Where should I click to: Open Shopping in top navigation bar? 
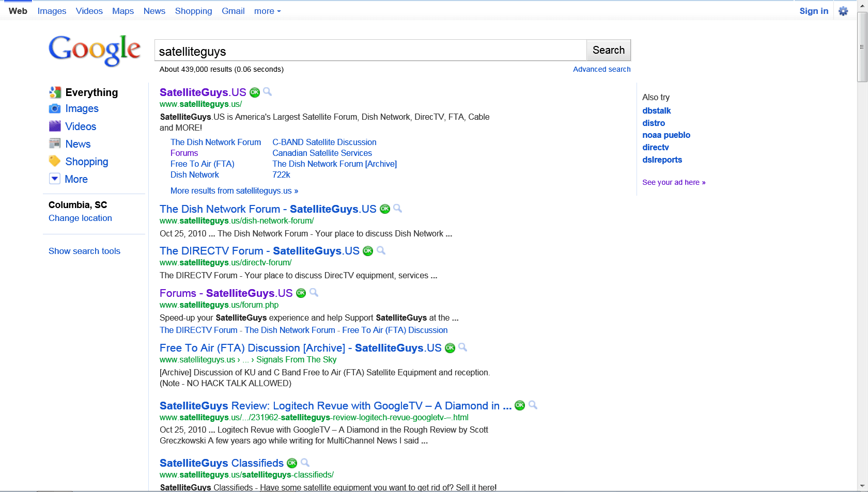tap(193, 11)
